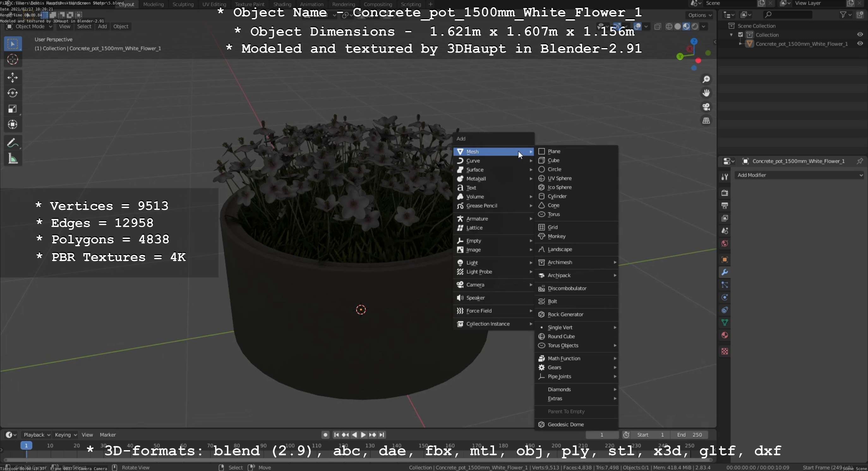868x471 pixels.
Task: Collapse the Collection tree in outliner
Action: pos(731,35)
